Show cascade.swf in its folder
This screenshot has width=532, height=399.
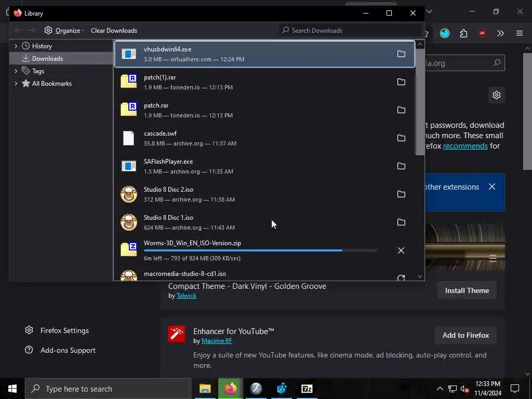(401, 138)
